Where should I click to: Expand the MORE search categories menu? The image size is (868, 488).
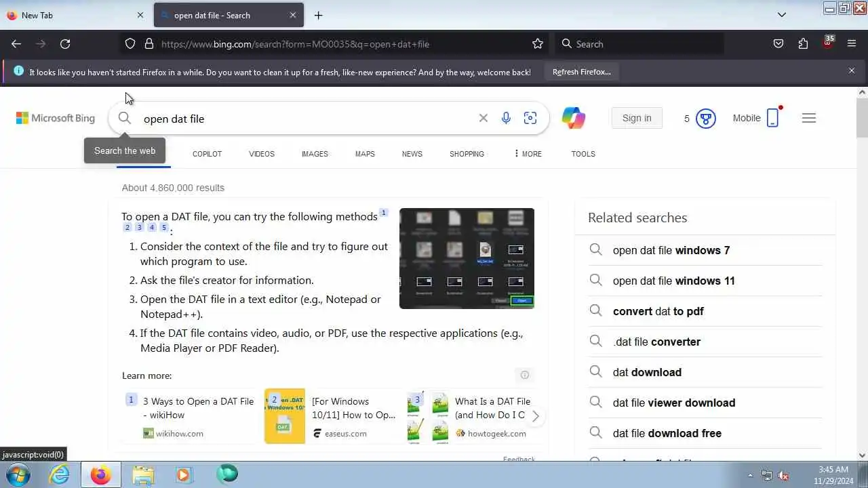click(528, 154)
